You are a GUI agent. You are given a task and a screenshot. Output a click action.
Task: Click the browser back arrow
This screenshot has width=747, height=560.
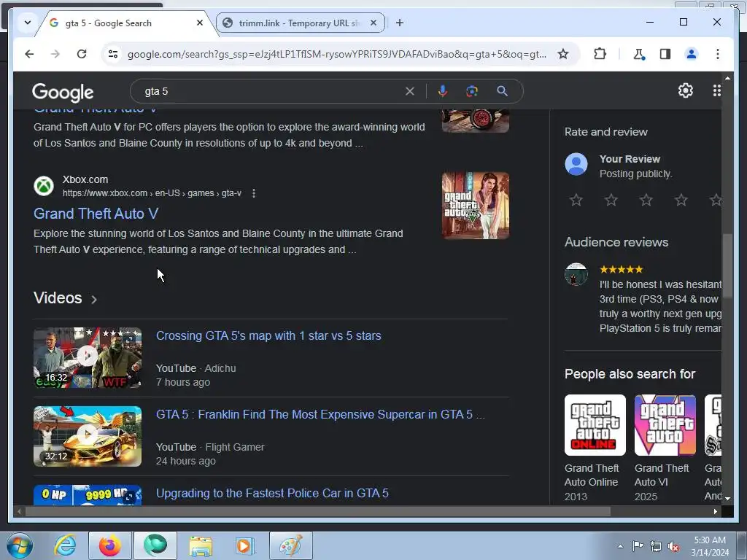point(29,54)
